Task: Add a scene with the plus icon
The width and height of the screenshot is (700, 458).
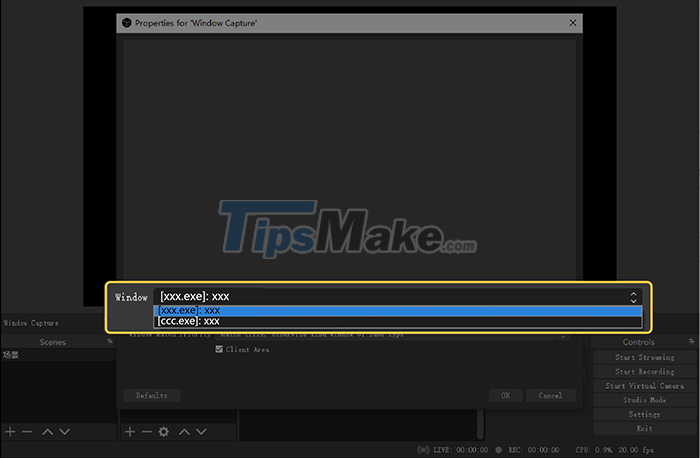Action: point(10,432)
